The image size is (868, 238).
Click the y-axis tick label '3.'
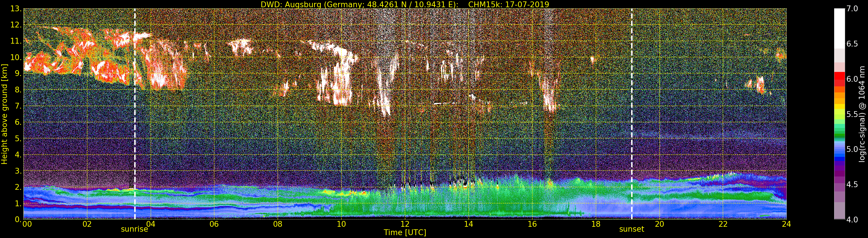[x=18, y=171]
